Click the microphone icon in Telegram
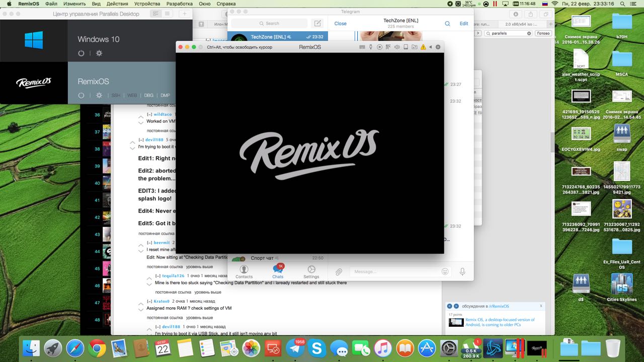Image resolution: width=644 pixels, height=362 pixels. [x=462, y=271]
